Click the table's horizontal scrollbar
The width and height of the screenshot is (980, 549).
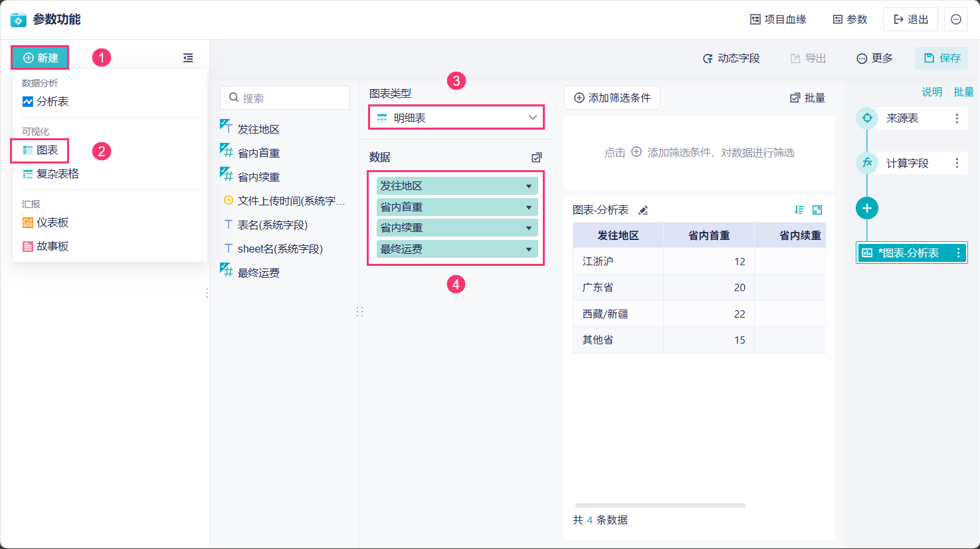660,505
